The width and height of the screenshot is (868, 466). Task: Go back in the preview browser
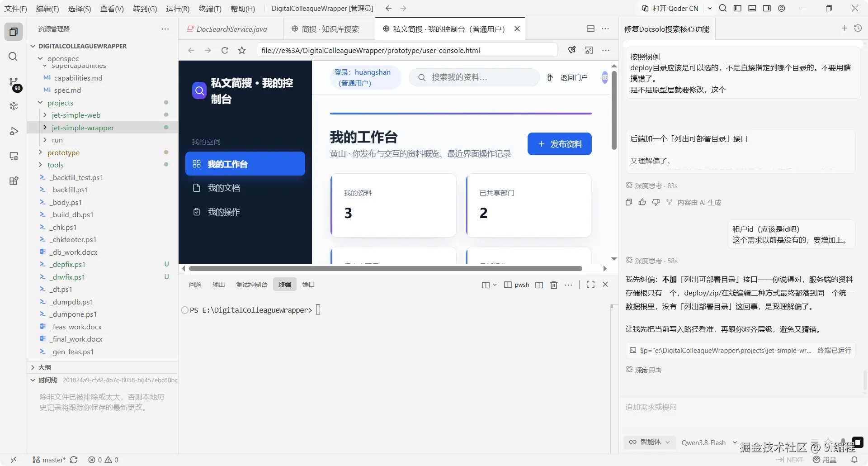point(191,50)
